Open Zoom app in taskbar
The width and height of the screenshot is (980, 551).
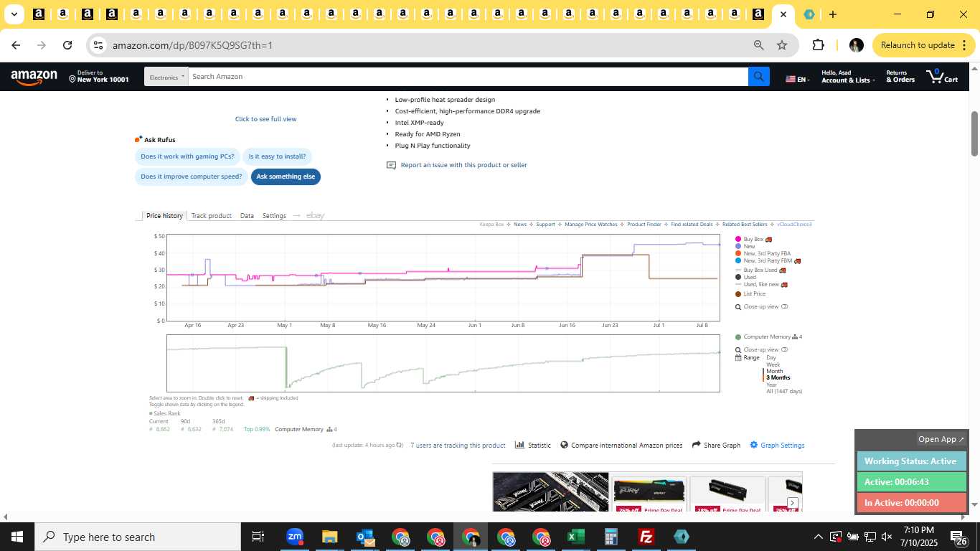[294, 537]
